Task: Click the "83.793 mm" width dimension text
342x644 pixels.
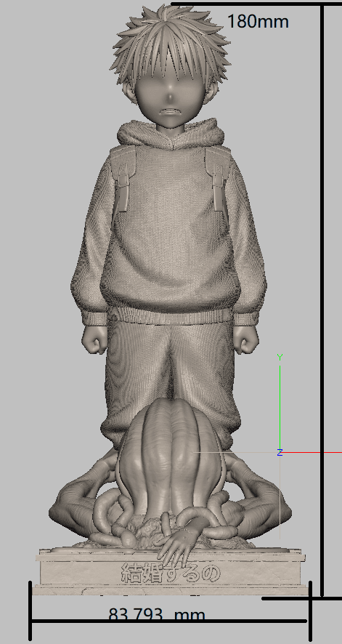Action: click(x=157, y=614)
